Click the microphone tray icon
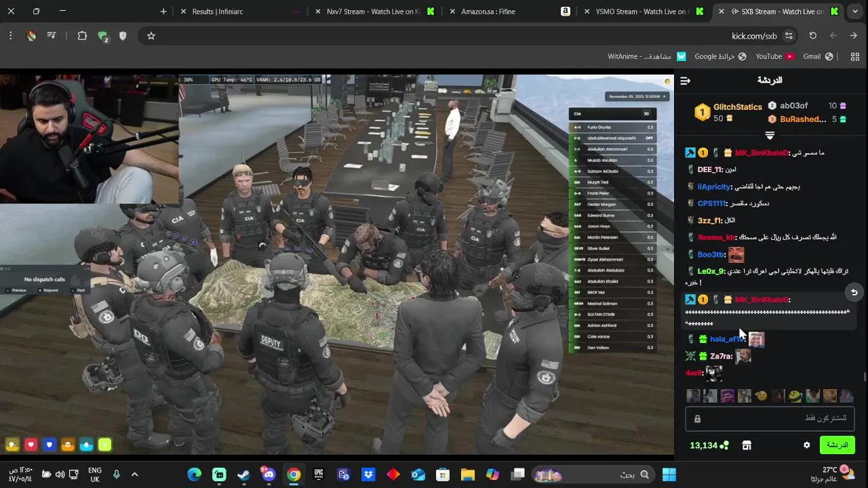868x488 pixels. [x=117, y=474]
